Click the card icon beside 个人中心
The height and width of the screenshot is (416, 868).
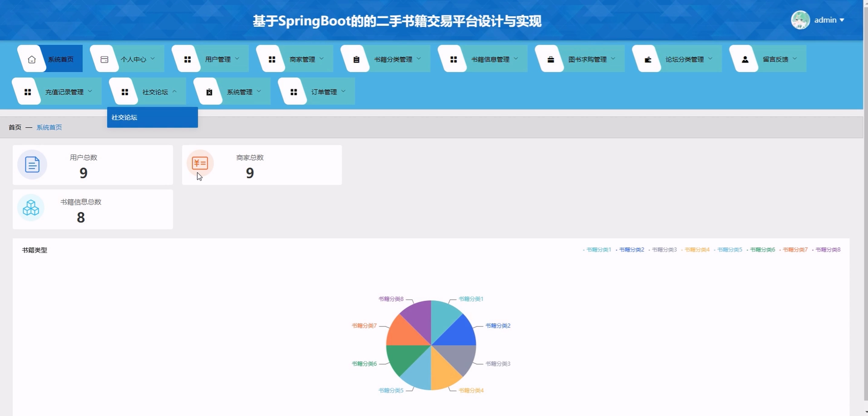(x=104, y=60)
